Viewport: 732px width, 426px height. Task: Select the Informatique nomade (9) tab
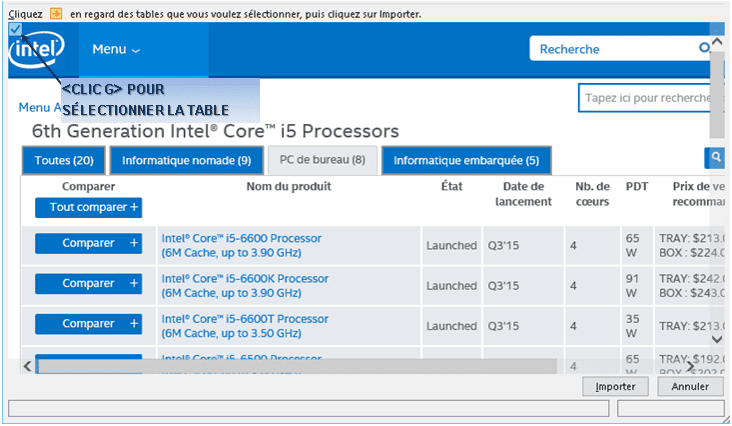(186, 161)
